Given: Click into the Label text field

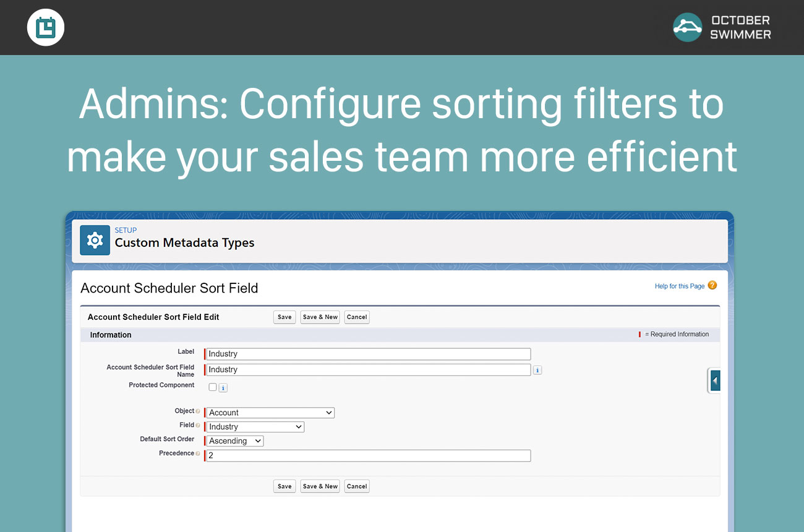Looking at the screenshot, I should [368, 354].
